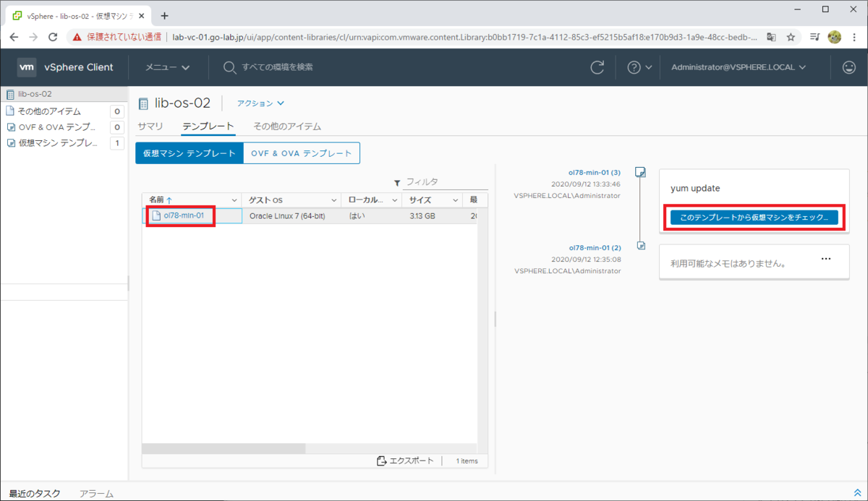The width and height of the screenshot is (868, 501).
Task: Click the ol78-min-01 (3) version timeline icon
Action: 640,172
